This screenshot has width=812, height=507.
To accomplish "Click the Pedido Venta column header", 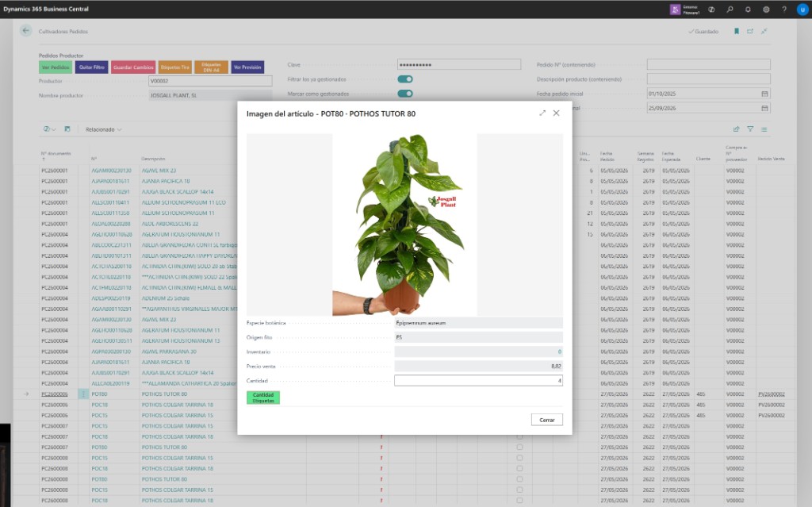I will tap(771, 159).
